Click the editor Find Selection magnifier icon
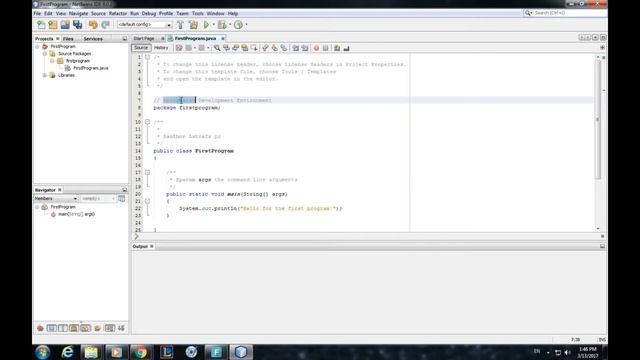This screenshot has height=360, width=640. [x=217, y=48]
